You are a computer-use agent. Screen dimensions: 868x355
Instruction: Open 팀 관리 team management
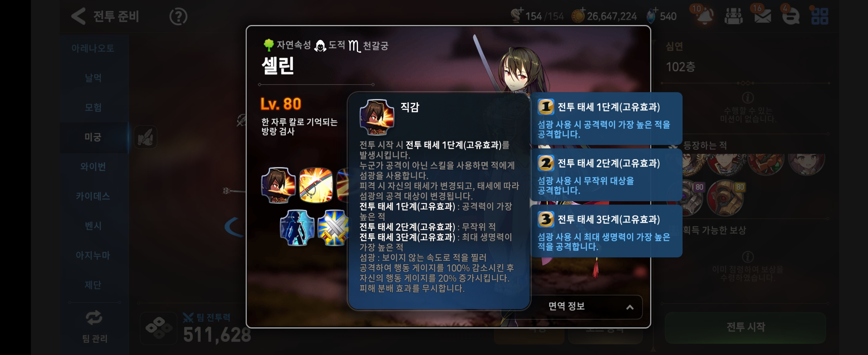[x=94, y=326]
